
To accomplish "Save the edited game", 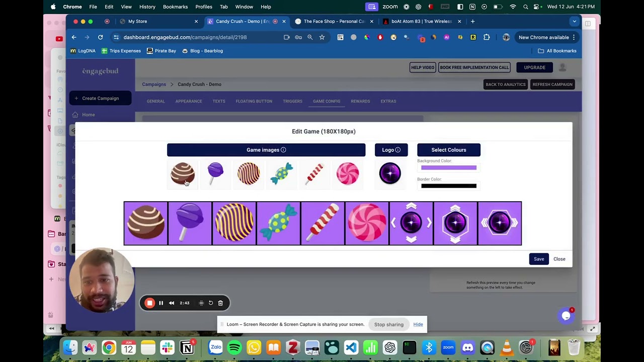I will click(x=539, y=259).
